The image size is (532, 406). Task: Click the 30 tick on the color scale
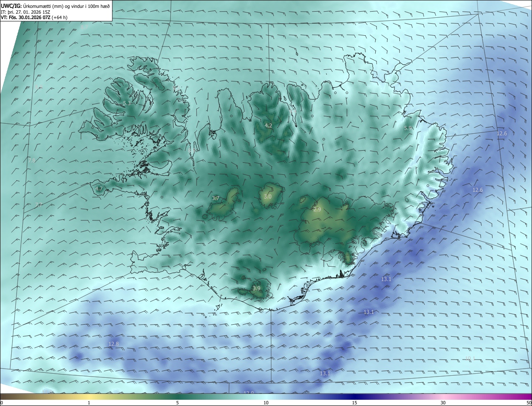pyautogui.click(x=443, y=403)
